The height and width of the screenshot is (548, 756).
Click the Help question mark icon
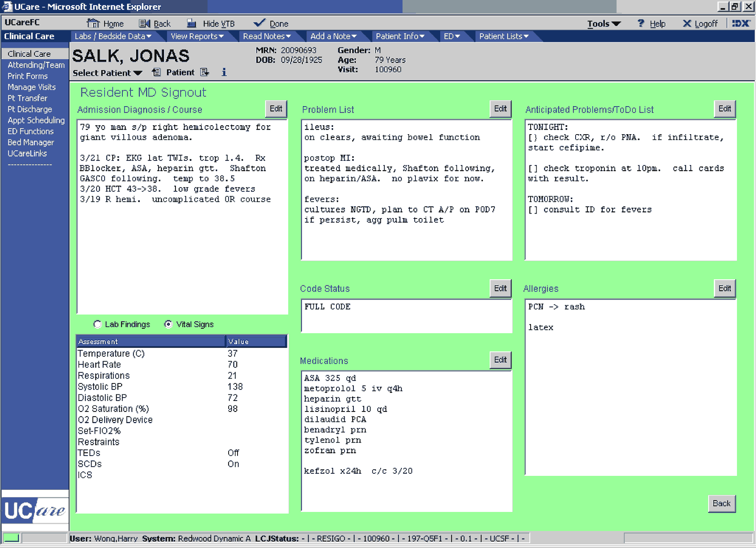coord(640,24)
